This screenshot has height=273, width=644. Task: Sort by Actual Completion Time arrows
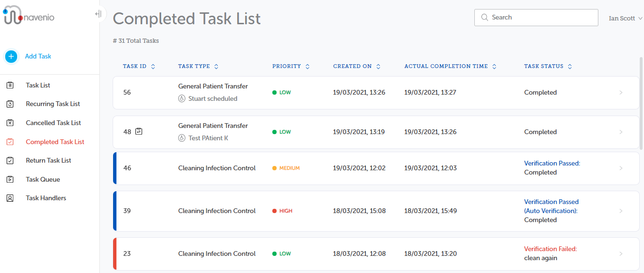coord(494,67)
